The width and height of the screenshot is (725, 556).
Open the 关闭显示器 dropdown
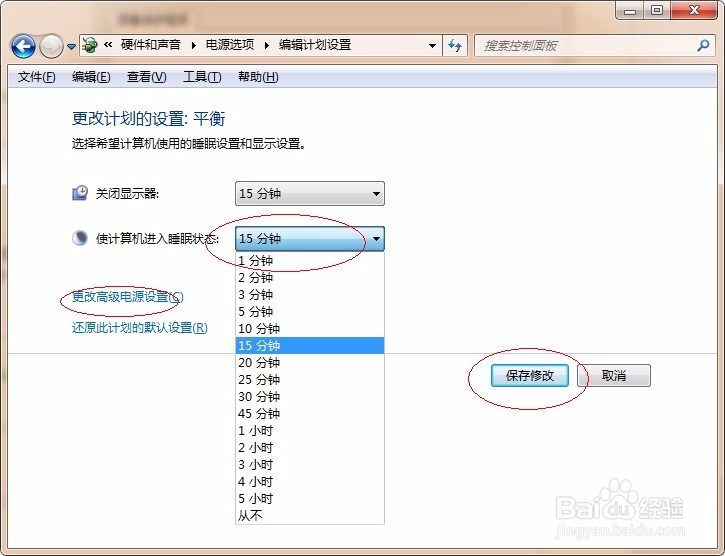310,193
